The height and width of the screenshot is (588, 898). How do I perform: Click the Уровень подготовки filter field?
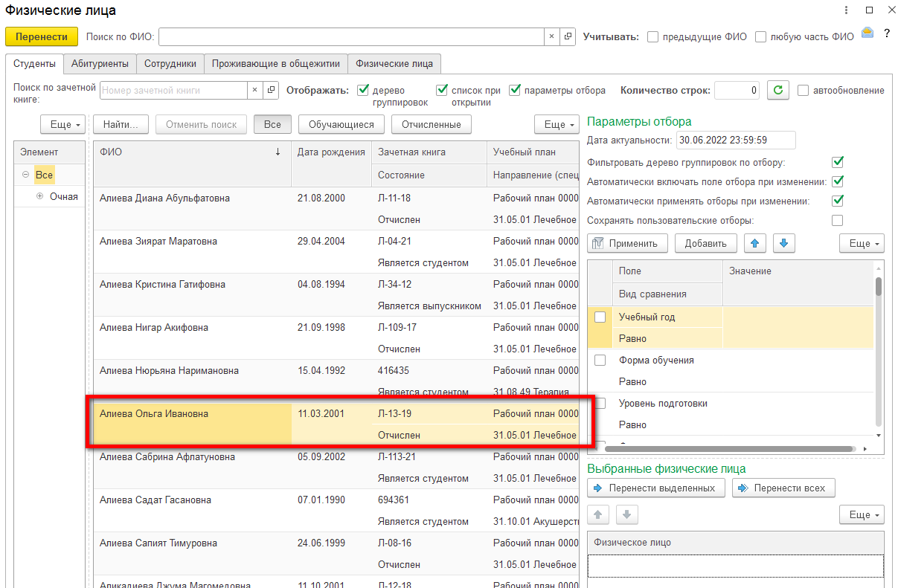coord(663,403)
